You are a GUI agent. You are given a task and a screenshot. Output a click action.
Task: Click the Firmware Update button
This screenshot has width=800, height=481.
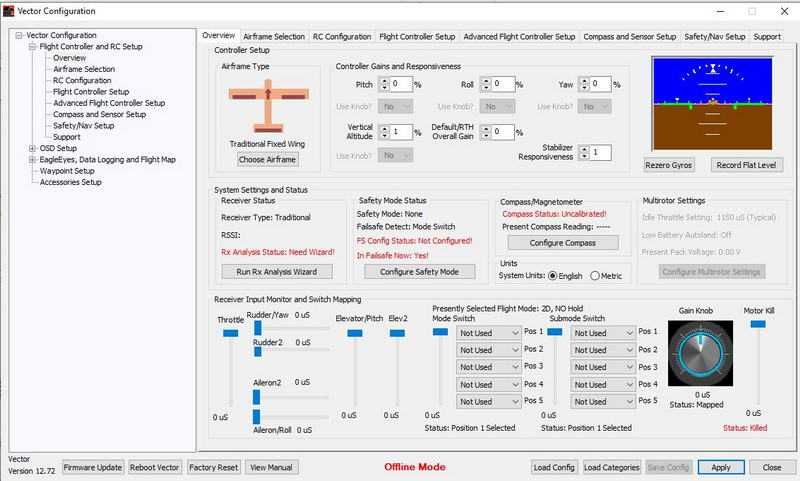click(x=93, y=467)
